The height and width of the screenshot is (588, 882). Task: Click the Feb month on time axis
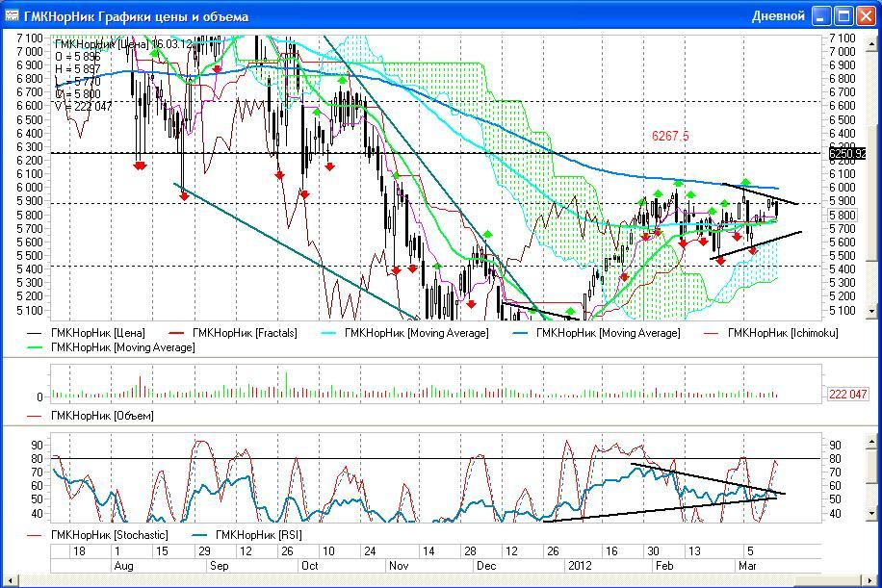point(664,566)
